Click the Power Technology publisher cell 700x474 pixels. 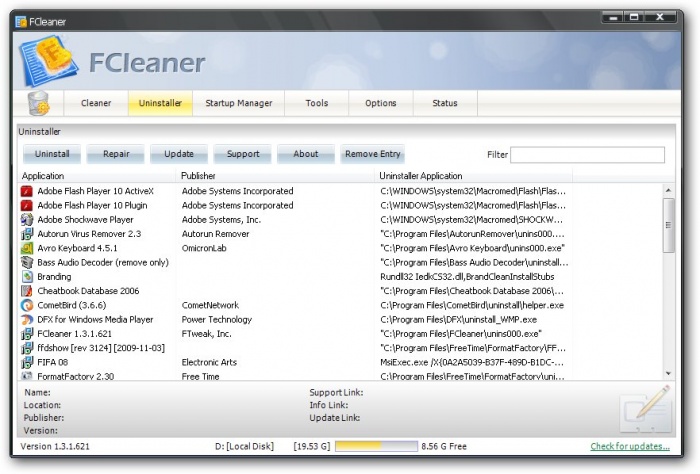(217, 320)
